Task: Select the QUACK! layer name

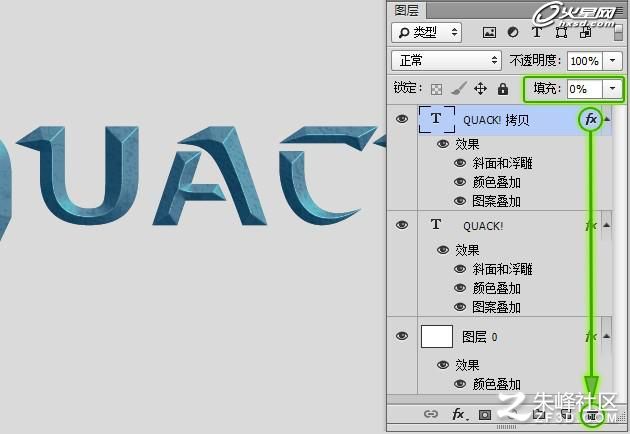Action: (483, 226)
